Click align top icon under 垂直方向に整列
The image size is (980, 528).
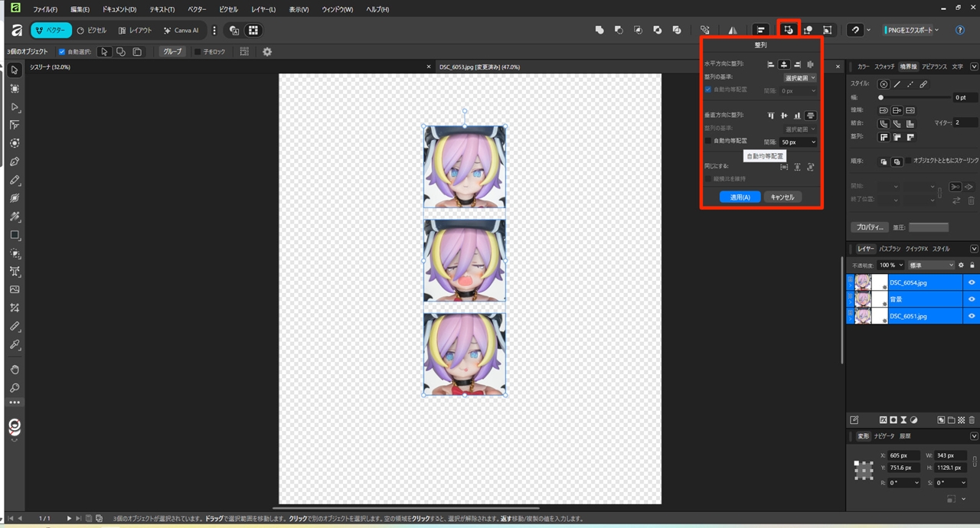coord(771,116)
